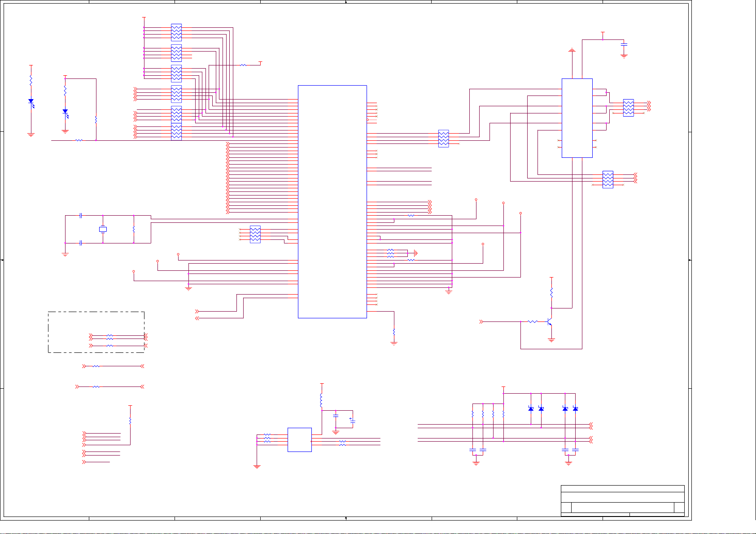This screenshot has height=534, width=756.
Task: Select the inductor above the small bottom IC
Action: coord(322,400)
